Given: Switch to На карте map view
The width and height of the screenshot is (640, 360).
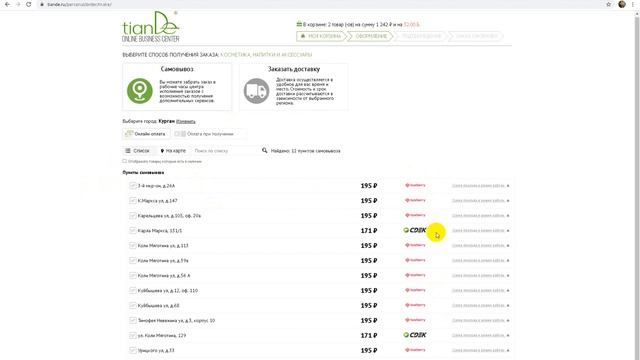Looking at the screenshot, I should [x=173, y=151].
